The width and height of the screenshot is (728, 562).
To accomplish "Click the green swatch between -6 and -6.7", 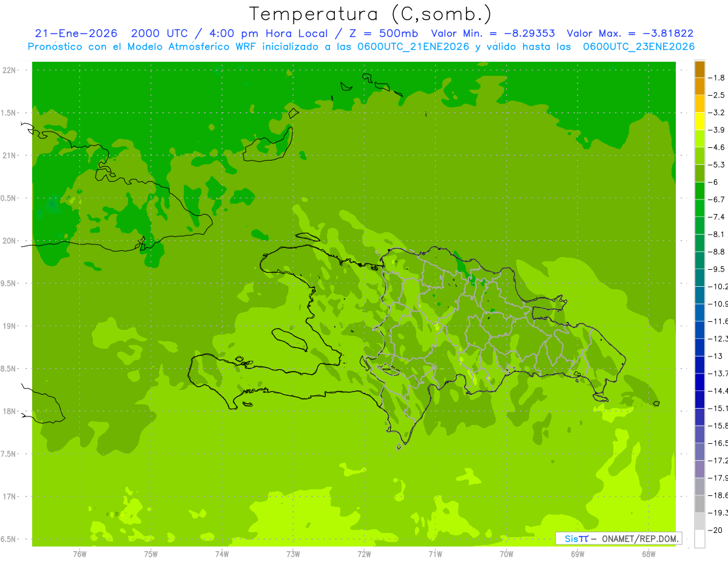I will pyautogui.click(x=699, y=191).
